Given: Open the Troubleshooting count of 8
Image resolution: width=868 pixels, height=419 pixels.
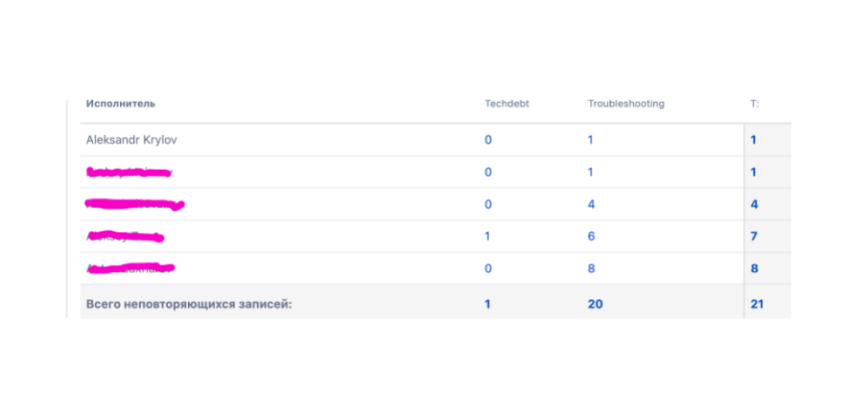Looking at the screenshot, I should coord(591,269).
